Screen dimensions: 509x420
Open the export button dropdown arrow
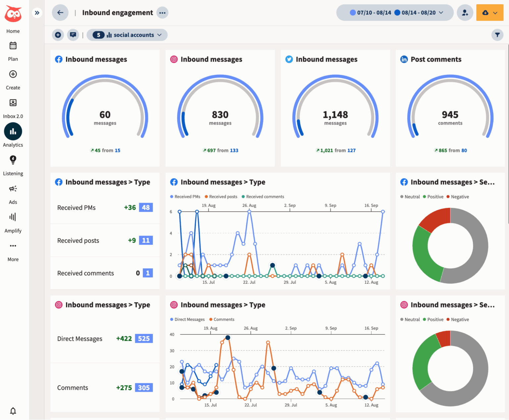pos(494,13)
